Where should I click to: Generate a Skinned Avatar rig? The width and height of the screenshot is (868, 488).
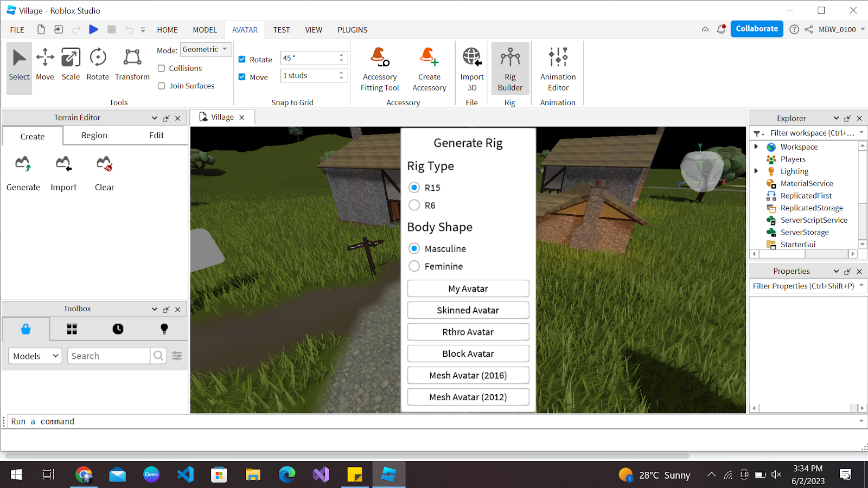point(468,310)
